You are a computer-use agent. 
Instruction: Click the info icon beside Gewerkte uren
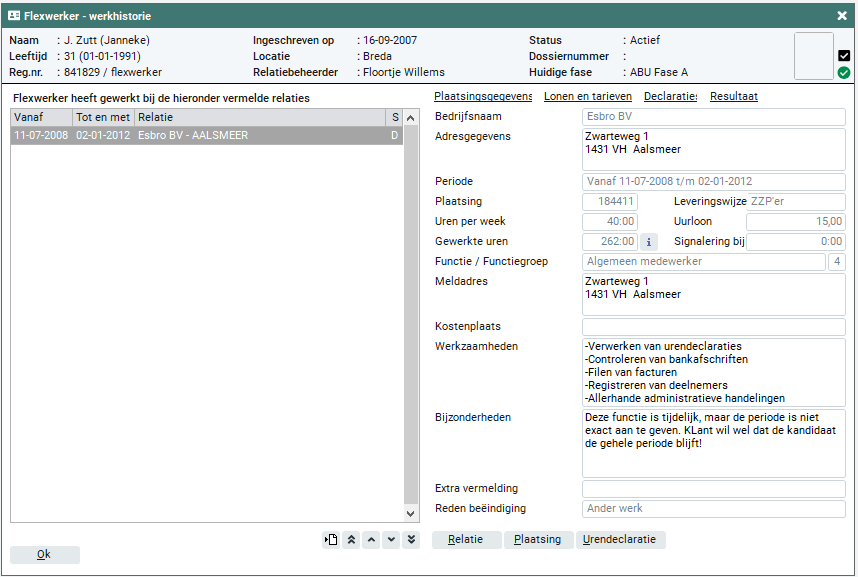pyautogui.click(x=648, y=241)
